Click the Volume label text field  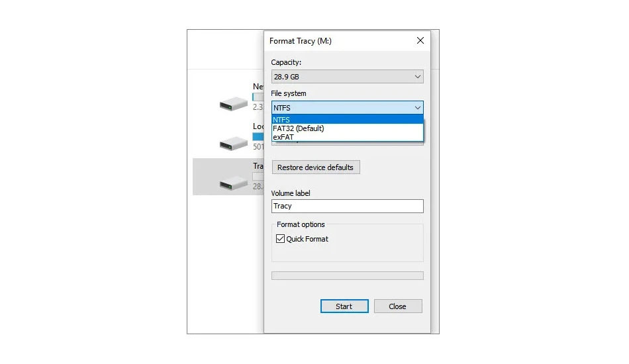tap(348, 206)
